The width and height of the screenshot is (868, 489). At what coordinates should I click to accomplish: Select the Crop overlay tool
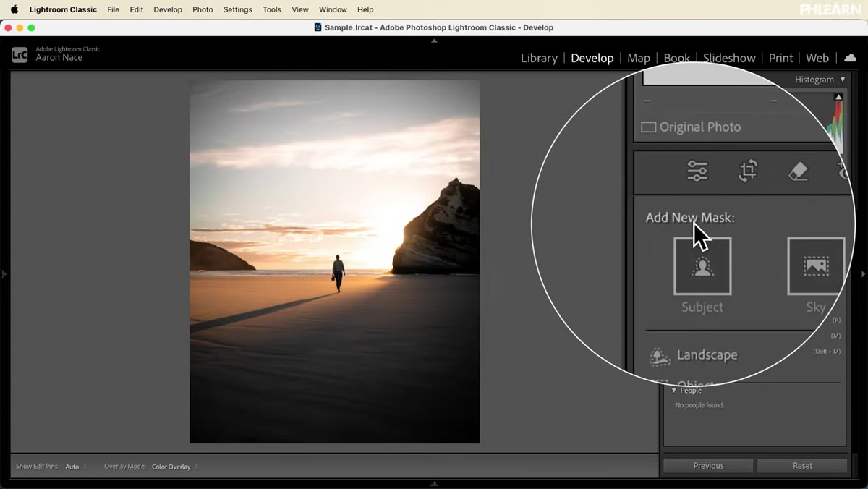748,171
